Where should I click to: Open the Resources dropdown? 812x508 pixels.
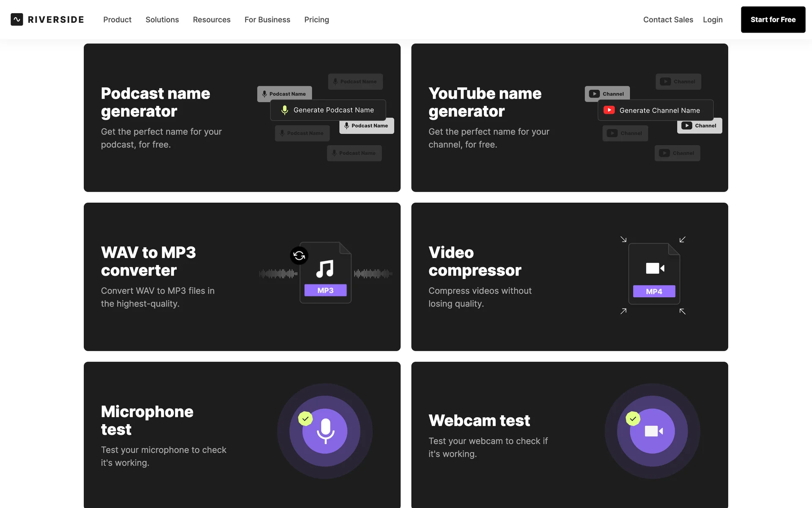point(211,19)
